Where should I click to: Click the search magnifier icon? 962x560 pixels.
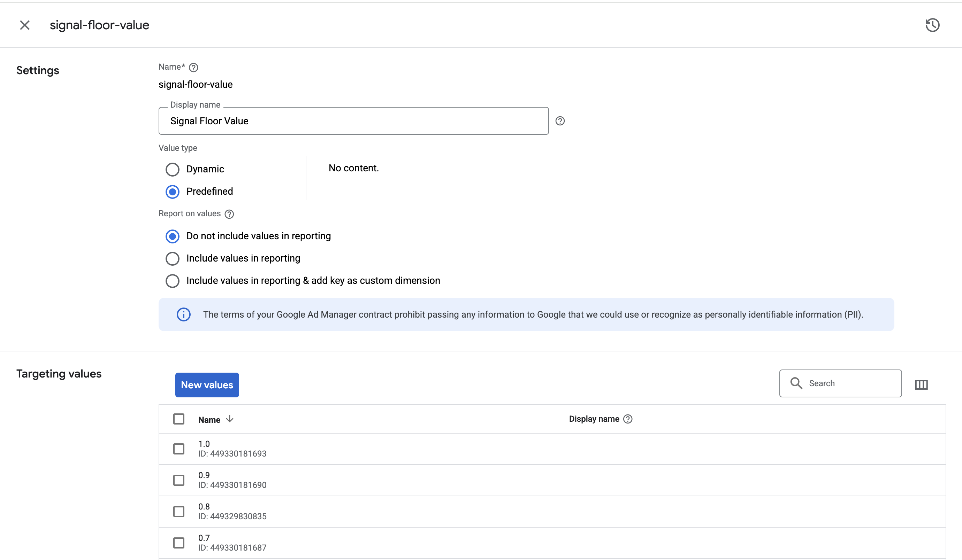[x=796, y=383]
